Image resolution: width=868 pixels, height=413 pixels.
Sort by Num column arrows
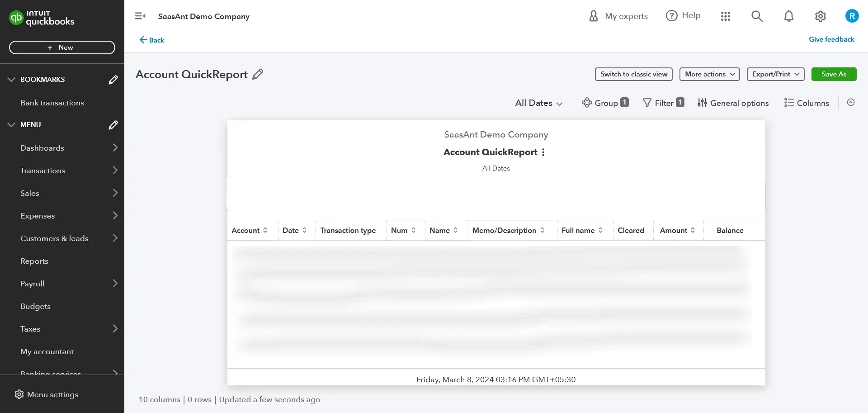(x=413, y=230)
